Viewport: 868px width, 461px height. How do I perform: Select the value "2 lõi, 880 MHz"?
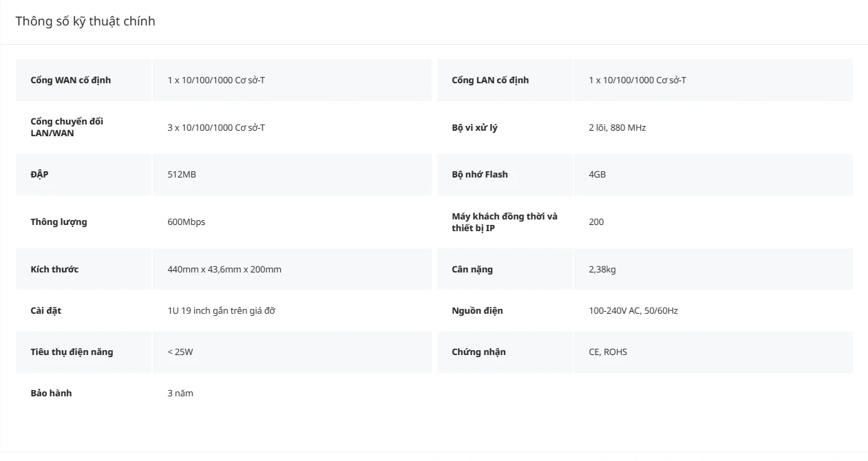point(617,127)
